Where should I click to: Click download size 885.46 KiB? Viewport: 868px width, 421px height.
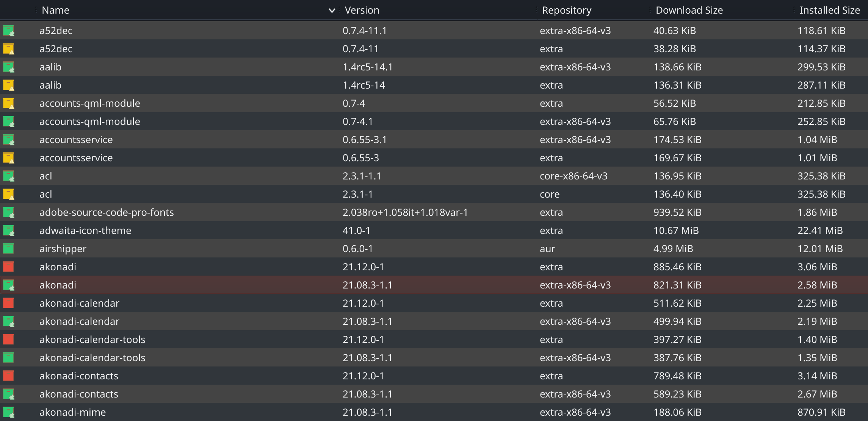677,267
